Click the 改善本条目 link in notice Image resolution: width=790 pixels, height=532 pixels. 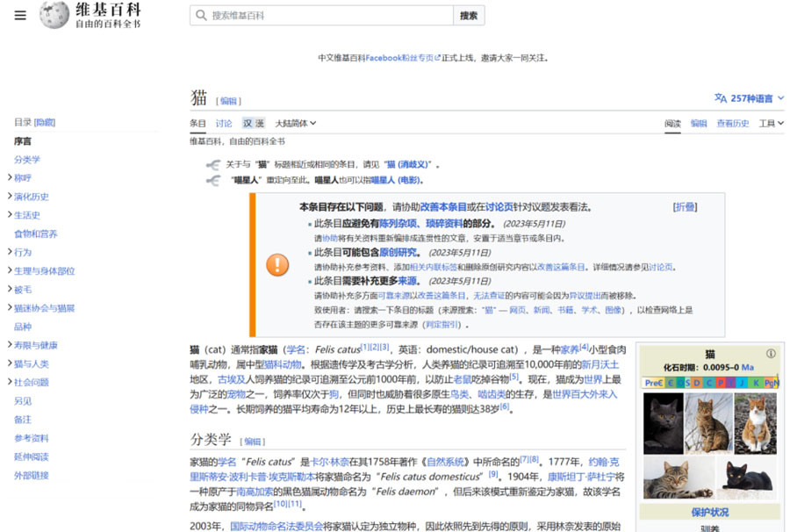[x=443, y=207]
